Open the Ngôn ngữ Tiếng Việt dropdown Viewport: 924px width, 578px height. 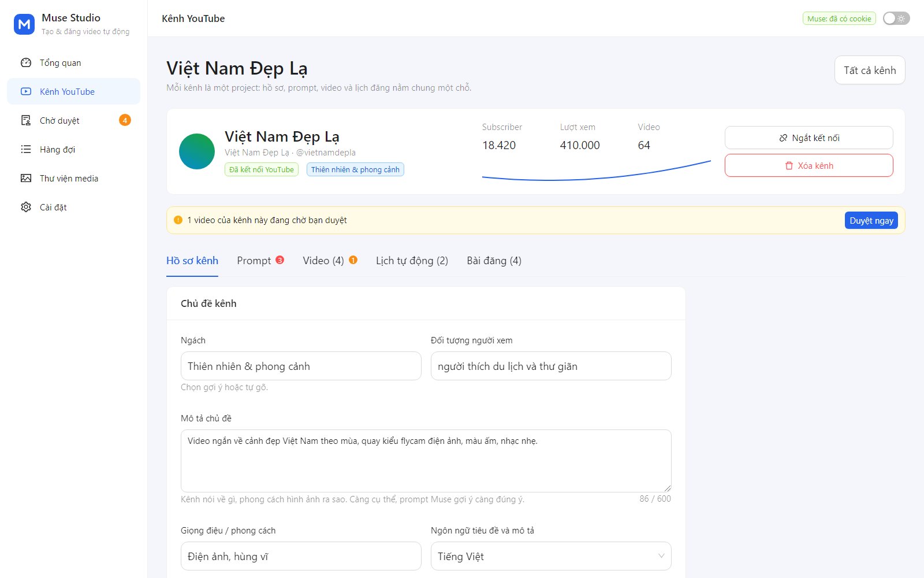tap(551, 556)
